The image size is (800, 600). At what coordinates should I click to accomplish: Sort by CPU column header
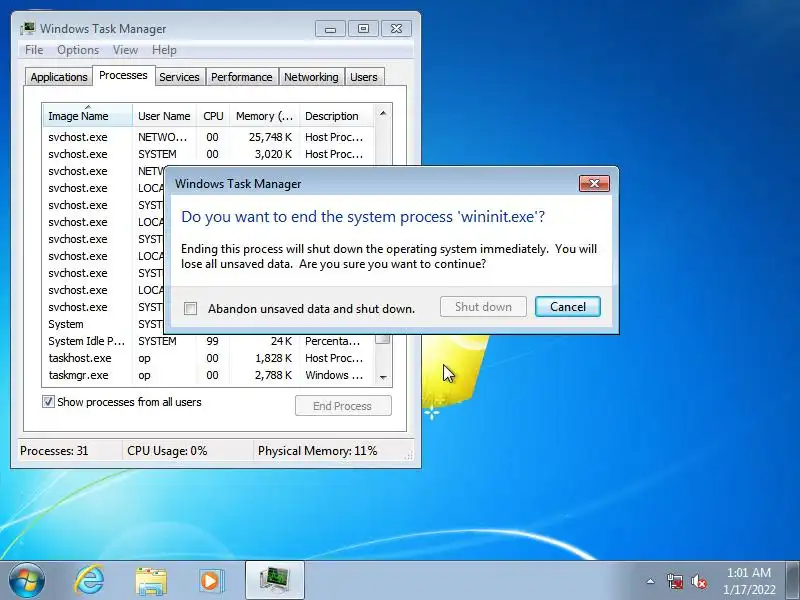tap(213, 116)
